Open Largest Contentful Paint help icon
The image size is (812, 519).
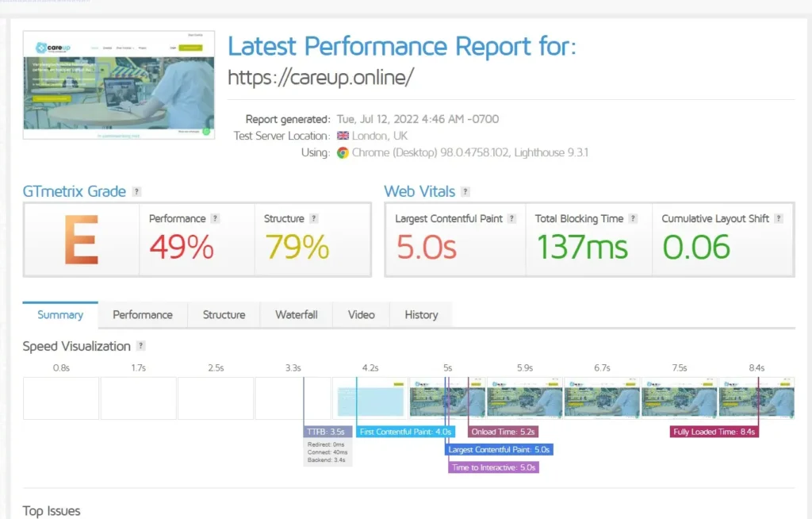[512, 219]
